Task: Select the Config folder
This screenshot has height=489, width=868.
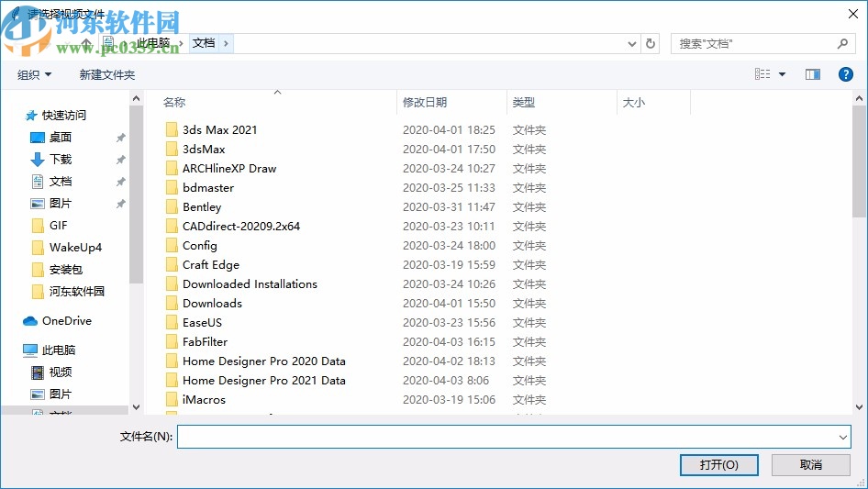Action: tap(200, 245)
